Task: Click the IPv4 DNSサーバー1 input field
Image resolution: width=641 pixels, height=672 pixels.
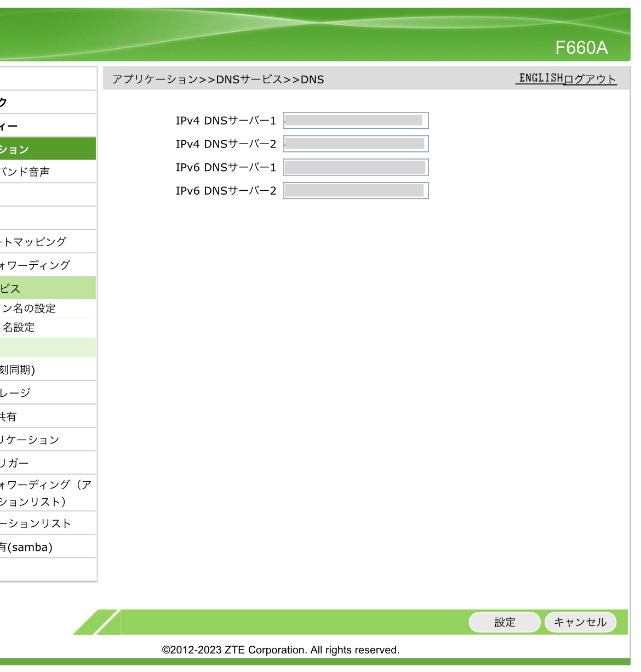Action: click(356, 121)
